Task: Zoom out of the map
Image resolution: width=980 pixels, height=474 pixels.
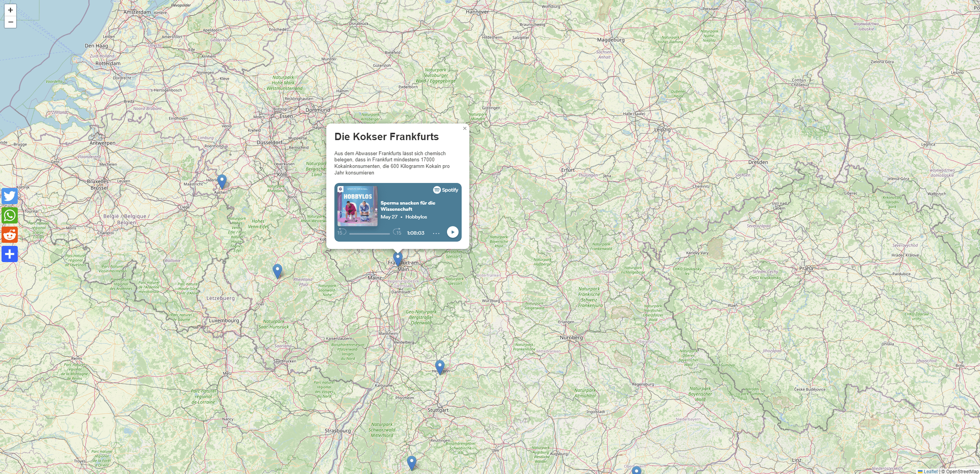Action: coord(10,22)
